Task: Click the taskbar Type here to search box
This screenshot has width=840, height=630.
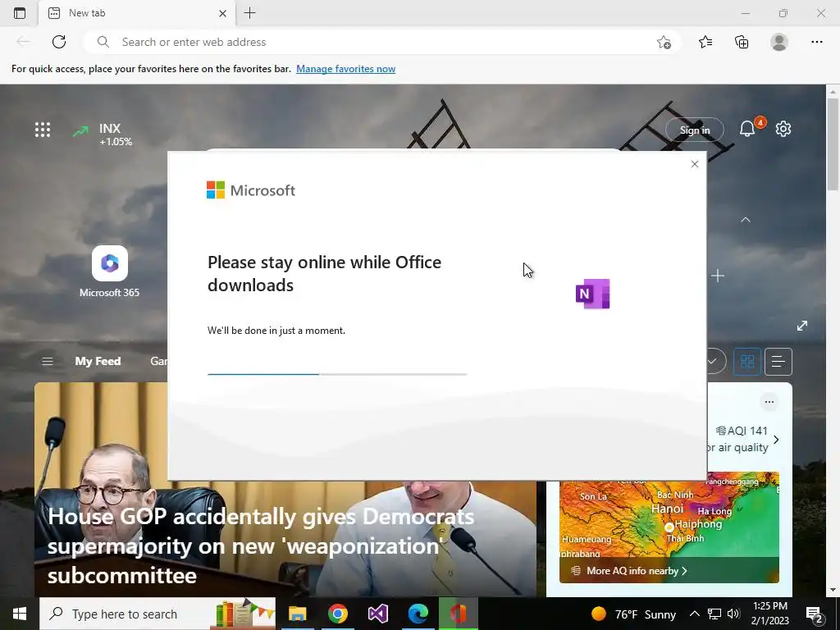Action: (x=157, y=614)
